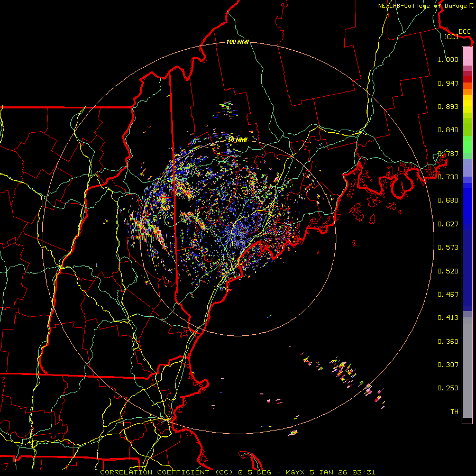Select the 0.627 scale value

tap(448, 224)
